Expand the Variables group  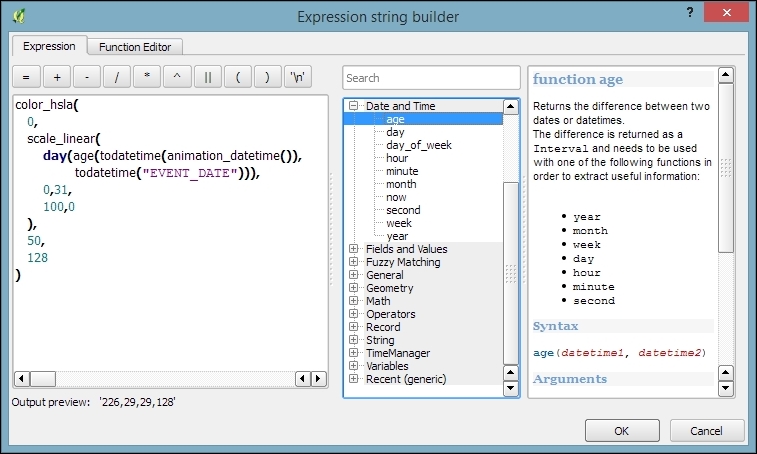[354, 366]
